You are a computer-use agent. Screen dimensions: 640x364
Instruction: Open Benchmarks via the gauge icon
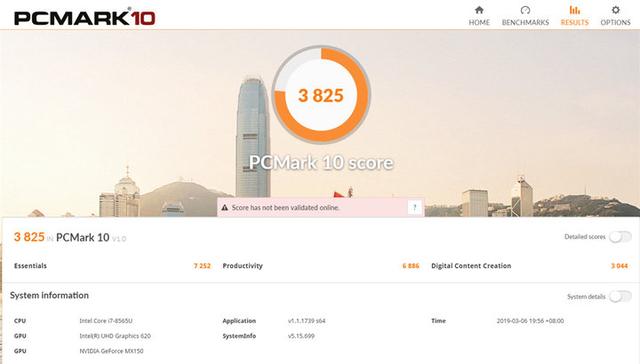pyautogui.click(x=525, y=10)
